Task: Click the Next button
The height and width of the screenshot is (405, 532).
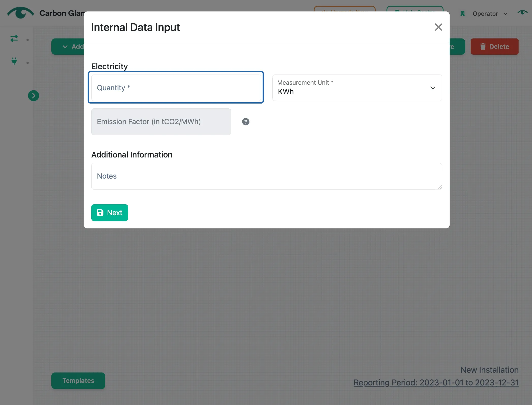Action: pos(110,212)
